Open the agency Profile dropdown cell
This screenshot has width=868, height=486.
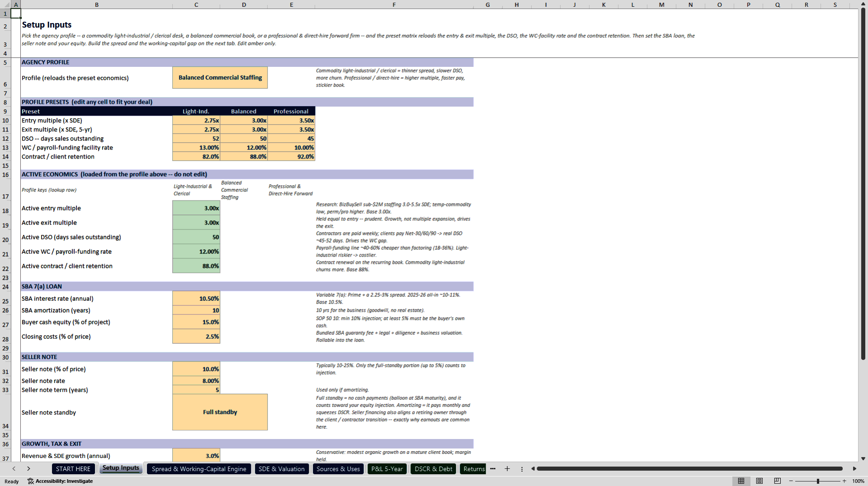pyautogui.click(x=220, y=78)
